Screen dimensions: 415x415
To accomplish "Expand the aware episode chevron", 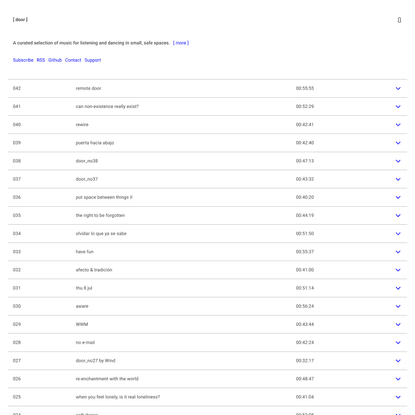I will pos(398,306).
